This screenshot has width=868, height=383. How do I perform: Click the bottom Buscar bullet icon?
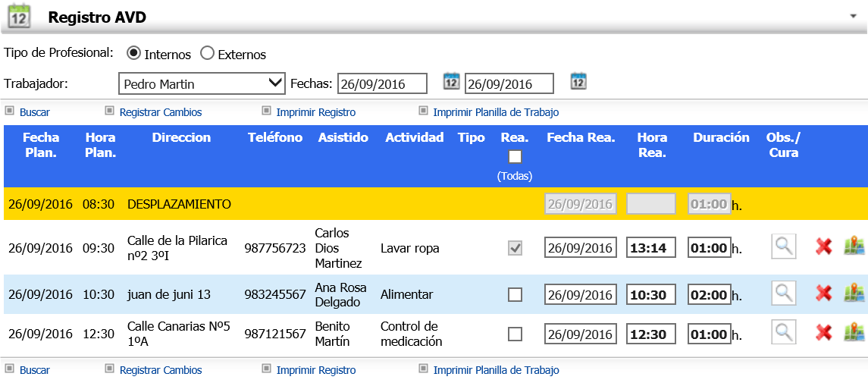(x=9, y=369)
